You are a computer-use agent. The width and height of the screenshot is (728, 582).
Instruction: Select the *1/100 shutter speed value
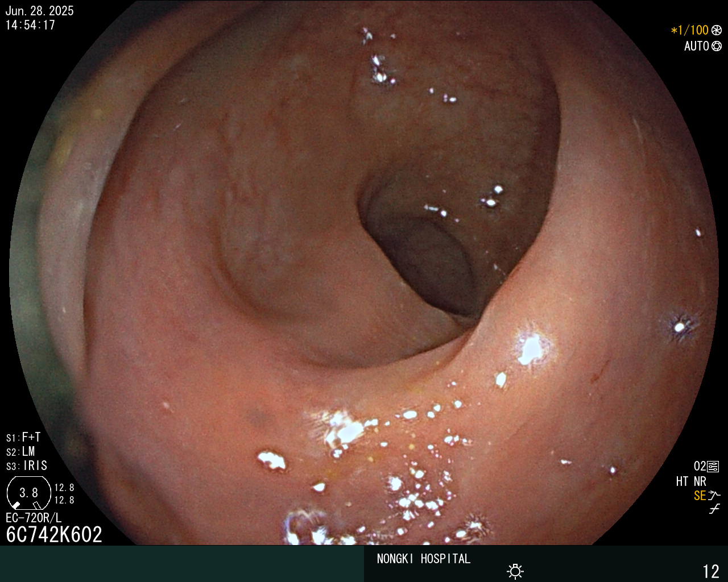click(690, 30)
